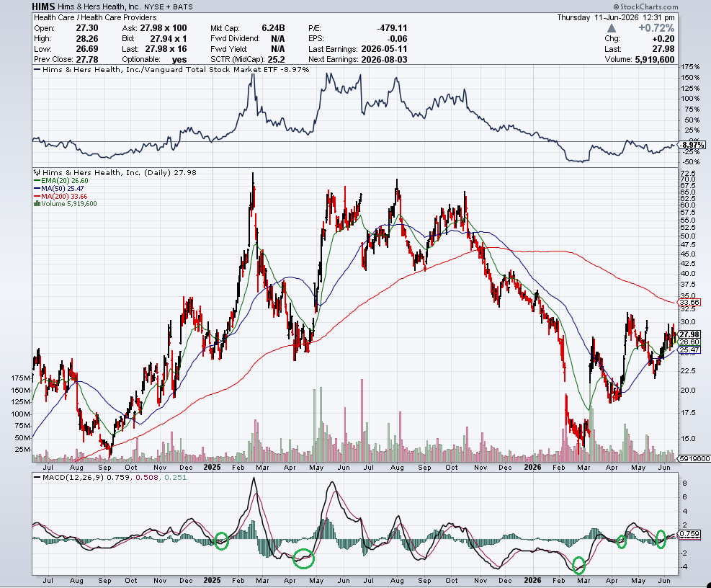Click the 175M volume axis label
This screenshot has width=711, height=588.
[x=21, y=378]
